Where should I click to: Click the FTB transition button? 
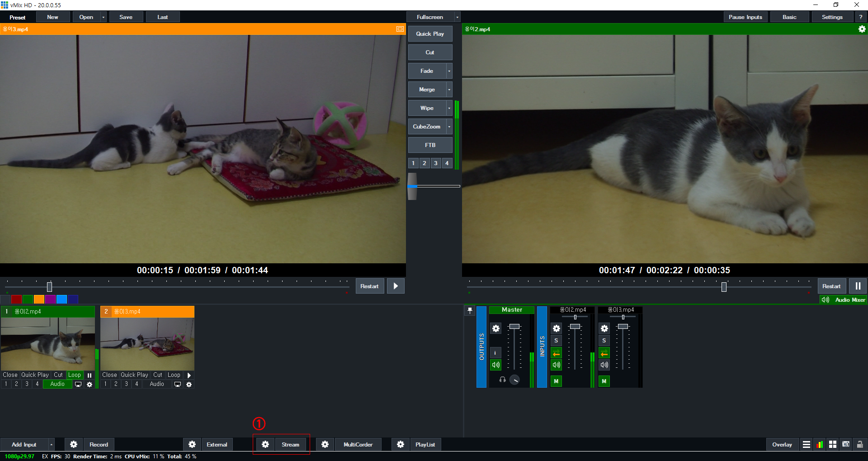tap(430, 145)
